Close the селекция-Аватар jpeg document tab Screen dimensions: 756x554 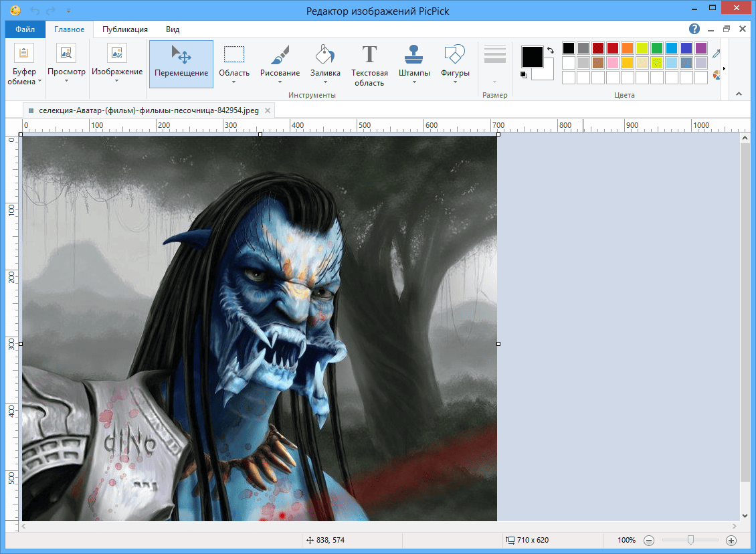click(268, 110)
